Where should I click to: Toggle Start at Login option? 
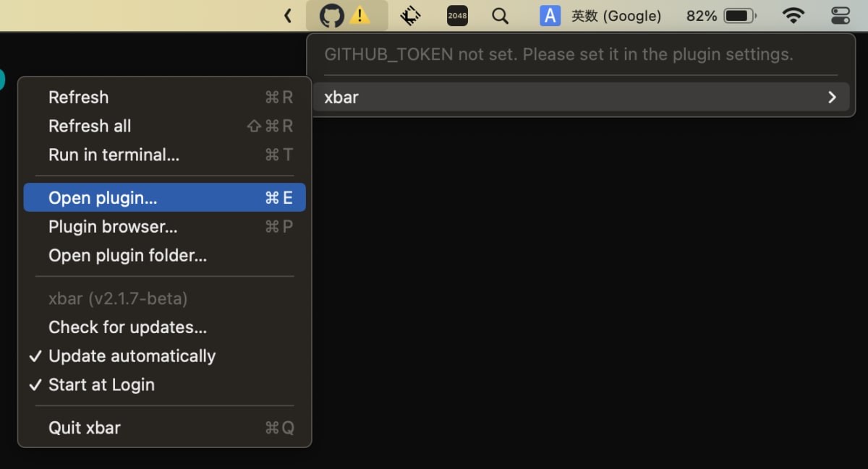(165, 384)
